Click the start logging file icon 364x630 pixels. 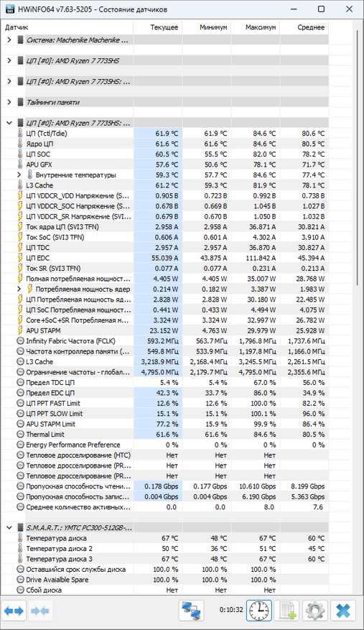click(287, 611)
